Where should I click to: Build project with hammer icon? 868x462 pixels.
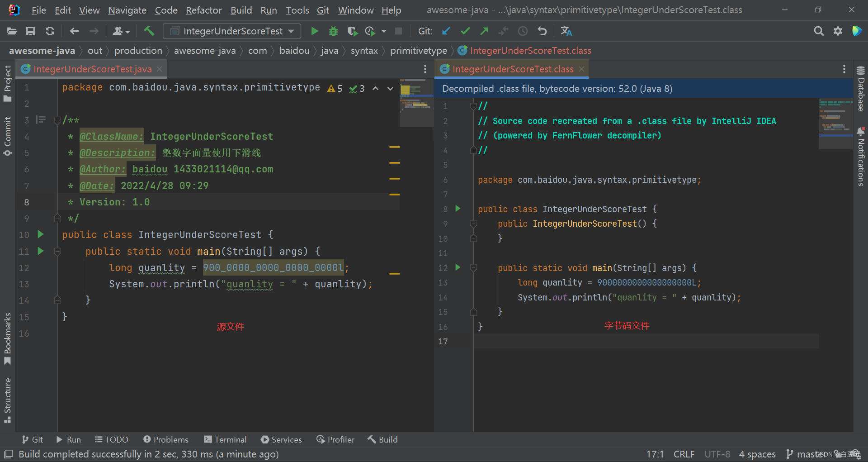tap(149, 31)
